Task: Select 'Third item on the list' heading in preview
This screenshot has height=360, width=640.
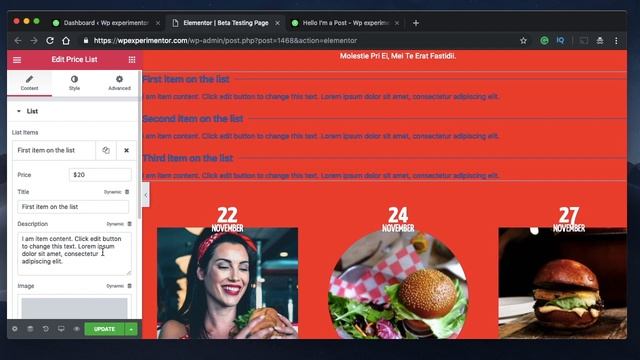Action: click(188, 158)
